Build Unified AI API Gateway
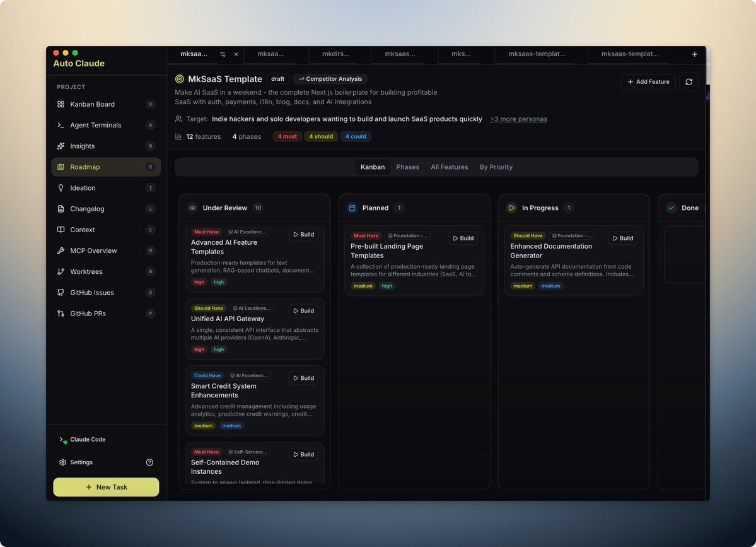Image resolution: width=756 pixels, height=547 pixels. [x=304, y=311]
